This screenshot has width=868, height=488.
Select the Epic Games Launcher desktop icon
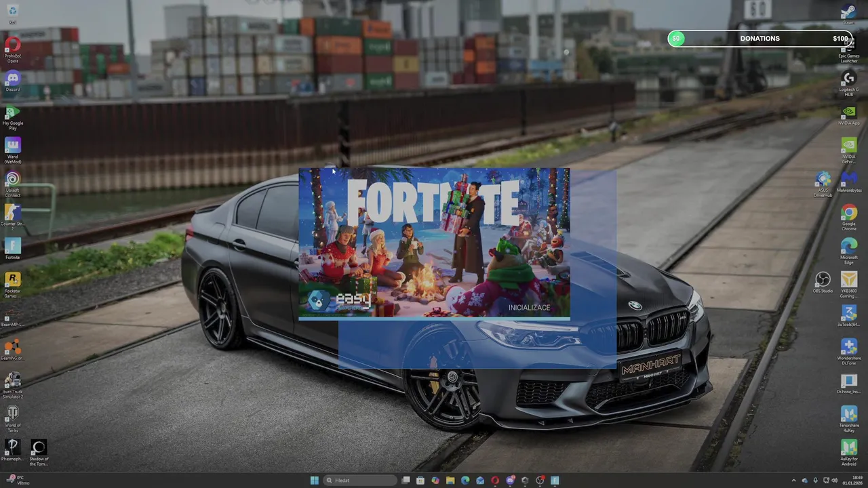point(848,49)
